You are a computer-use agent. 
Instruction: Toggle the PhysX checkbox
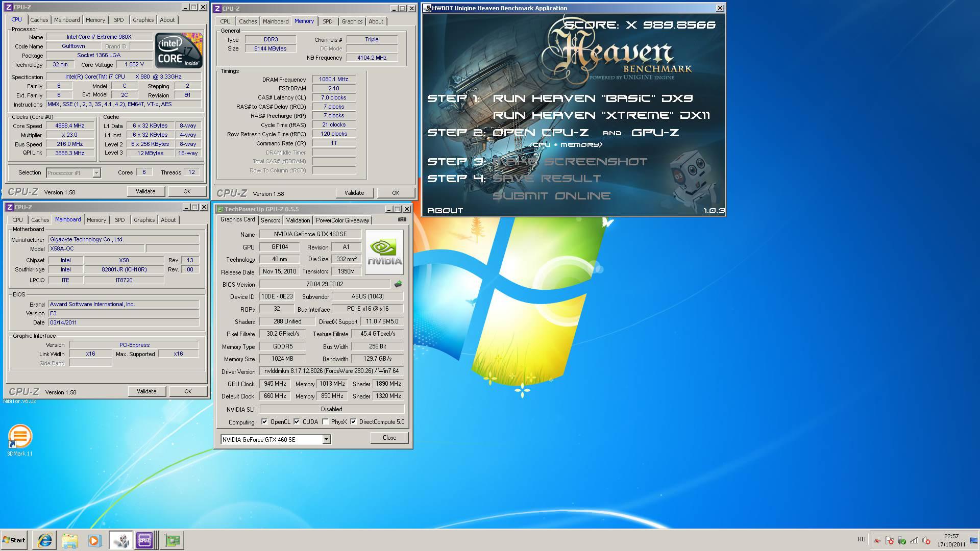(x=325, y=422)
